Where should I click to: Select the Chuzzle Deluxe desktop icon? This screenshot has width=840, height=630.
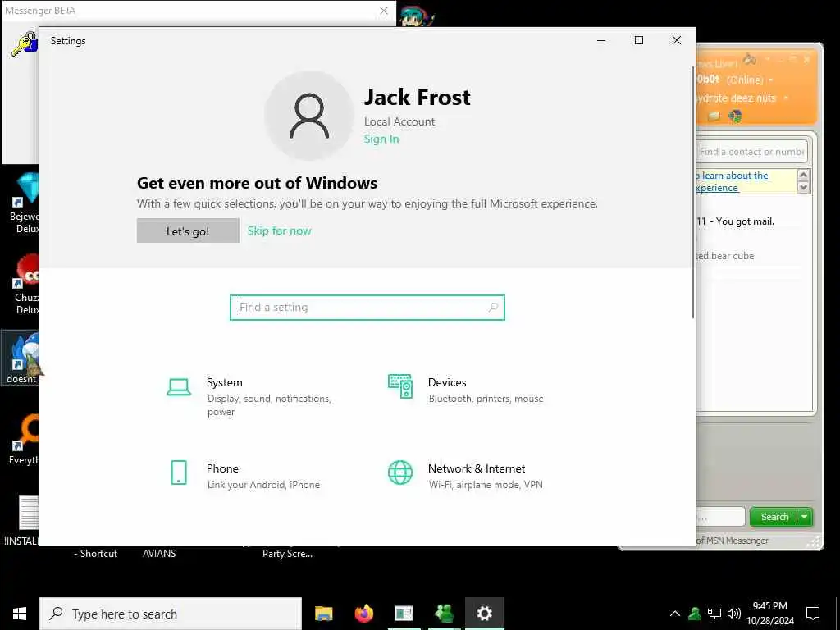click(25, 285)
